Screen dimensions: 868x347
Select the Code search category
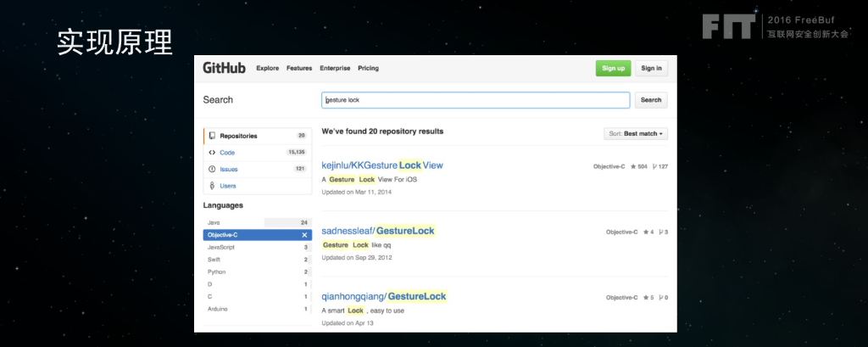pos(227,153)
